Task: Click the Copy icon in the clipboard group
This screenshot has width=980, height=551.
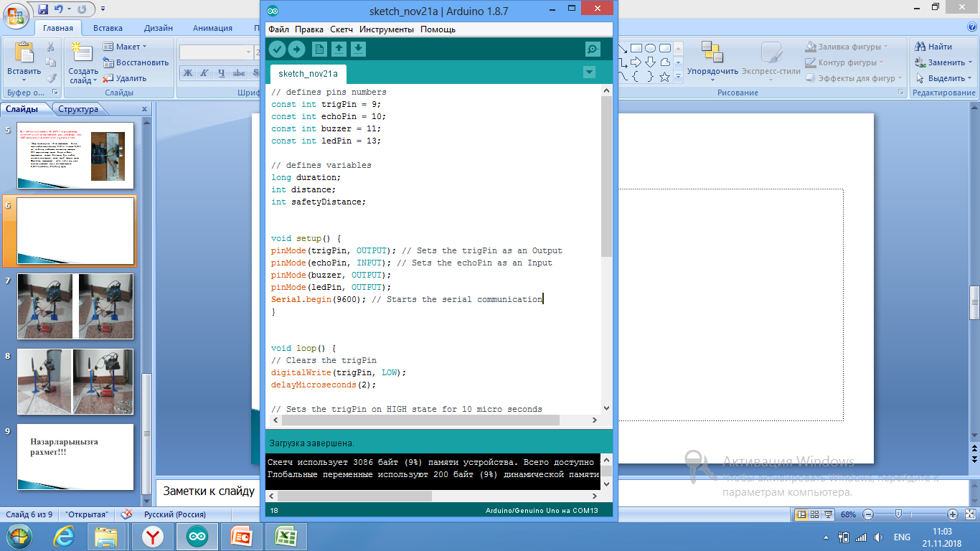Action: point(51,62)
